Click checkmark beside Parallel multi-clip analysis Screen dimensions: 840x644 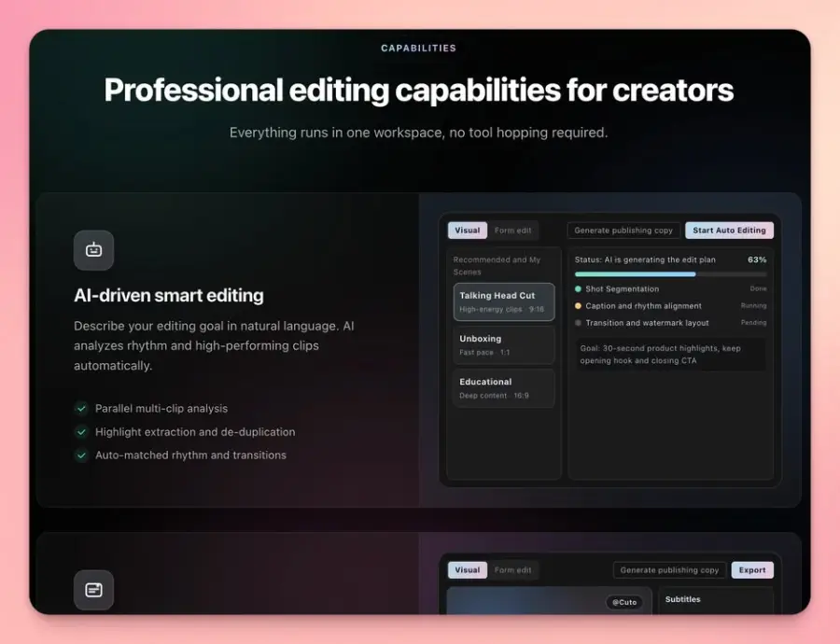coord(81,408)
